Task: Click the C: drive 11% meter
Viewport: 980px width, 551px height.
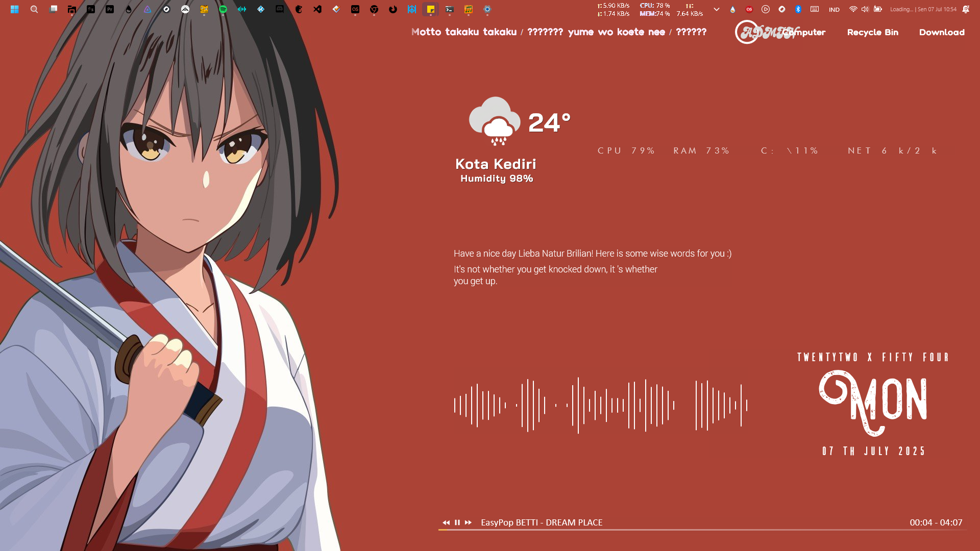Action: 790,151
